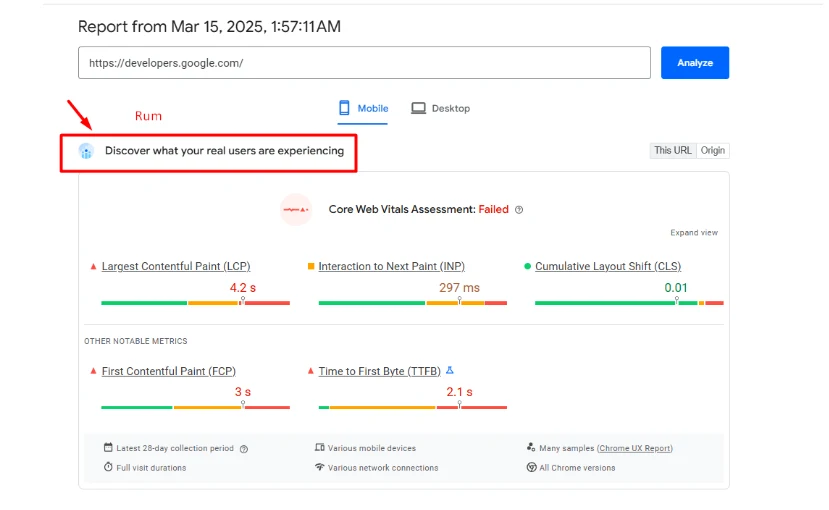Open Interaction to Next Paint (INP) link
Image resolution: width=829 pixels, height=510 pixels.
click(392, 266)
